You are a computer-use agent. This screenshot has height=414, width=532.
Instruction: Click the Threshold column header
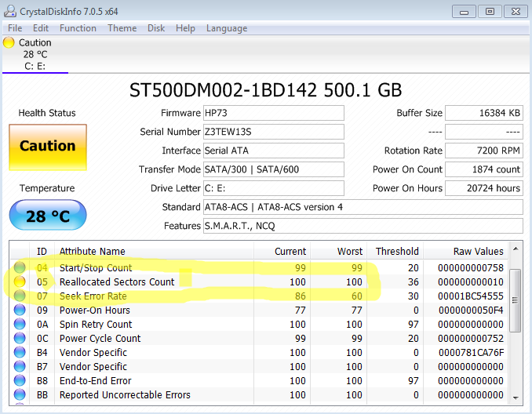[x=395, y=251]
